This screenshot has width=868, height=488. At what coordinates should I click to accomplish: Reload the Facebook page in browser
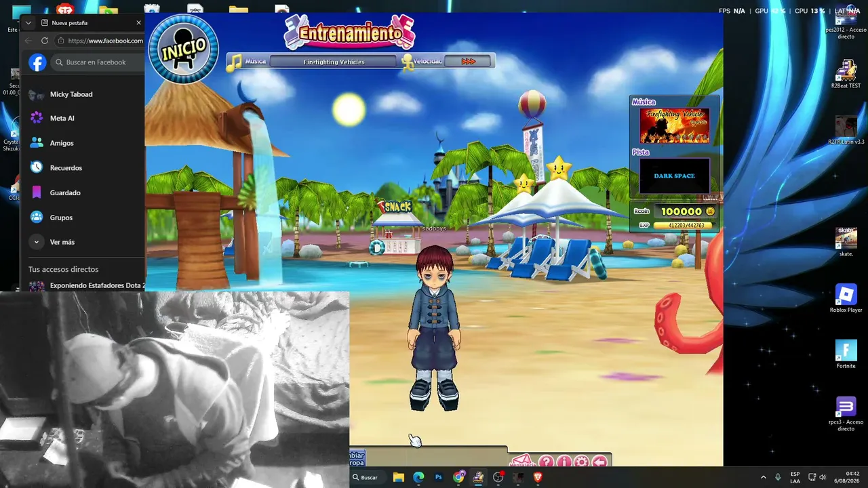pyautogui.click(x=45, y=41)
